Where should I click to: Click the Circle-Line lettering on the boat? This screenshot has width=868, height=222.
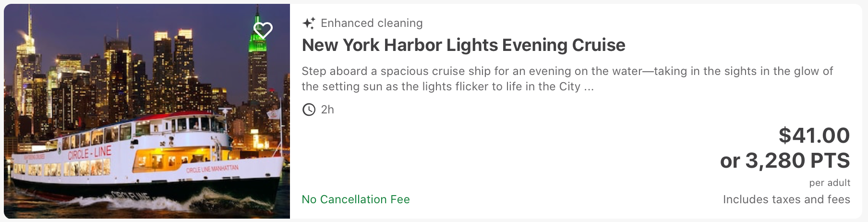click(x=89, y=153)
